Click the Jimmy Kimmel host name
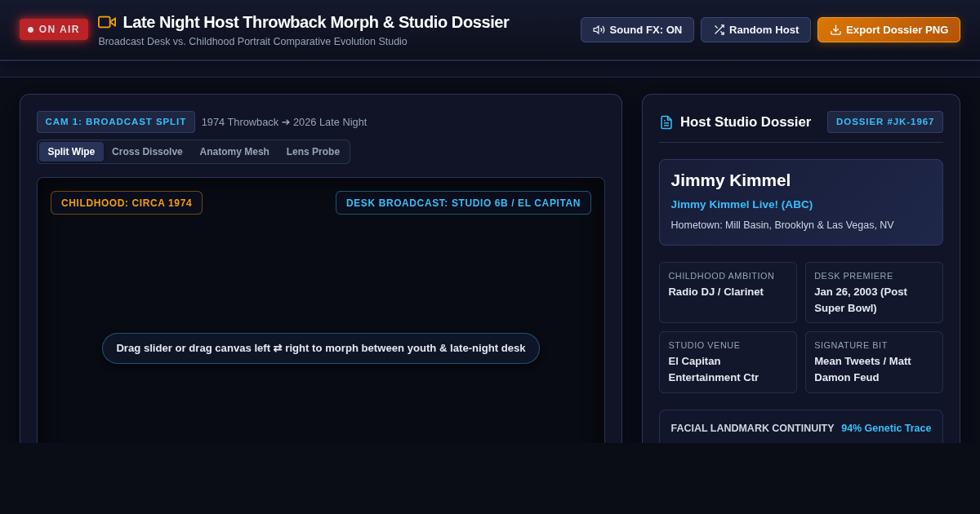 point(731,180)
